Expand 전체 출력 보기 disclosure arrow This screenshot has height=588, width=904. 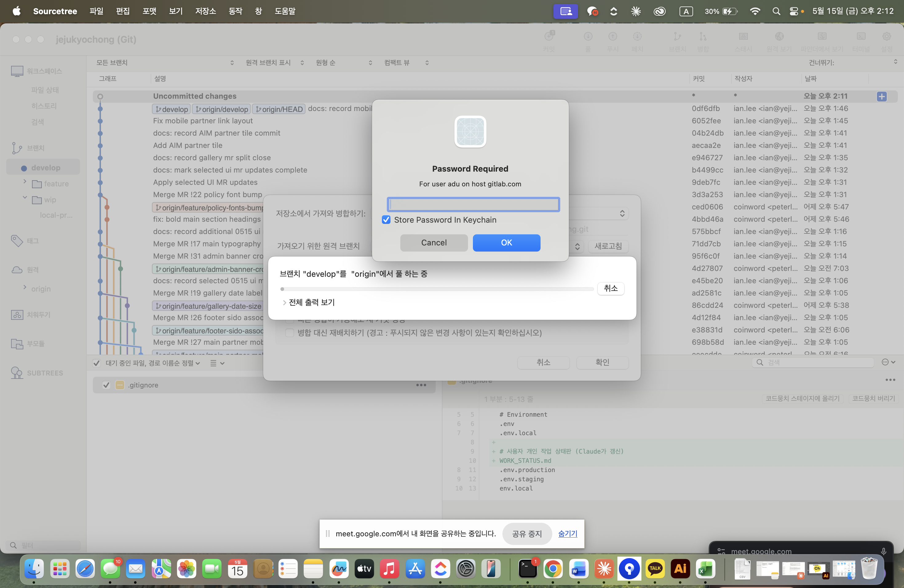click(x=284, y=303)
